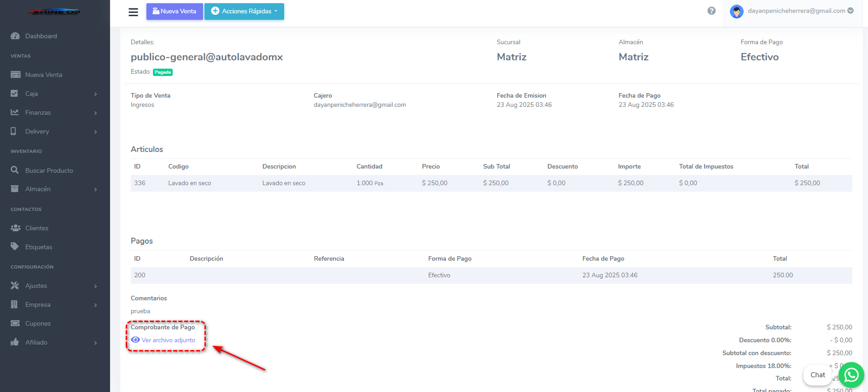Click the Almacén box icon

pyautogui.click(x=15, y=189)
